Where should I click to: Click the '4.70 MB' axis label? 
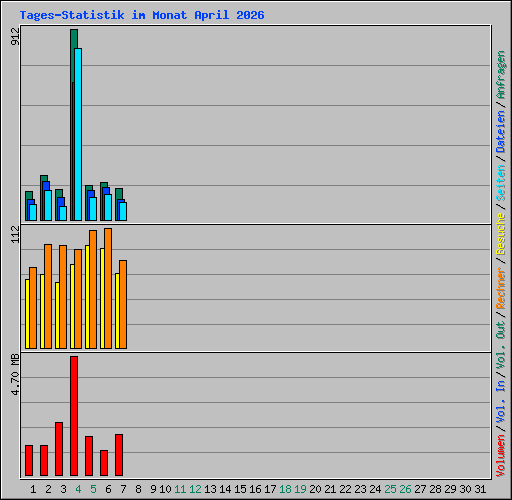(x=15, y=375)
